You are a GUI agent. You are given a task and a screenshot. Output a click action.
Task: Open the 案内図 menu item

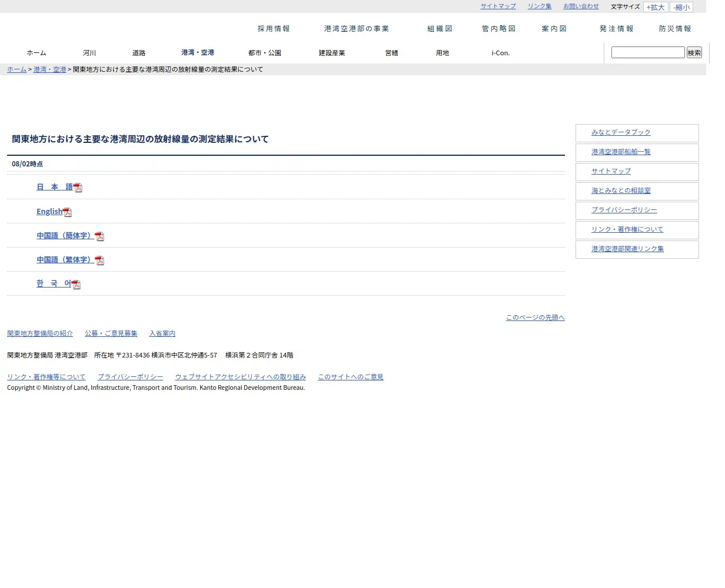click(554, 29)
